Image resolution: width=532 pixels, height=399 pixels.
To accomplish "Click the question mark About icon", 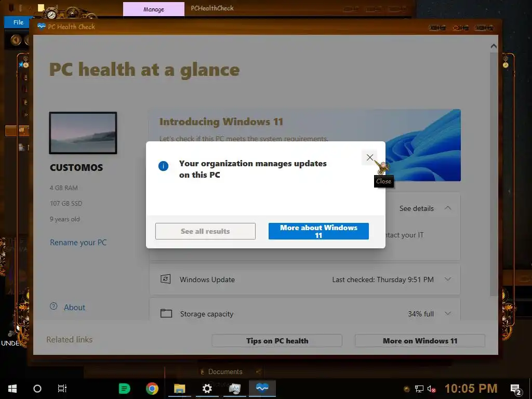I will pyautogui.click(x=54, y=306).
